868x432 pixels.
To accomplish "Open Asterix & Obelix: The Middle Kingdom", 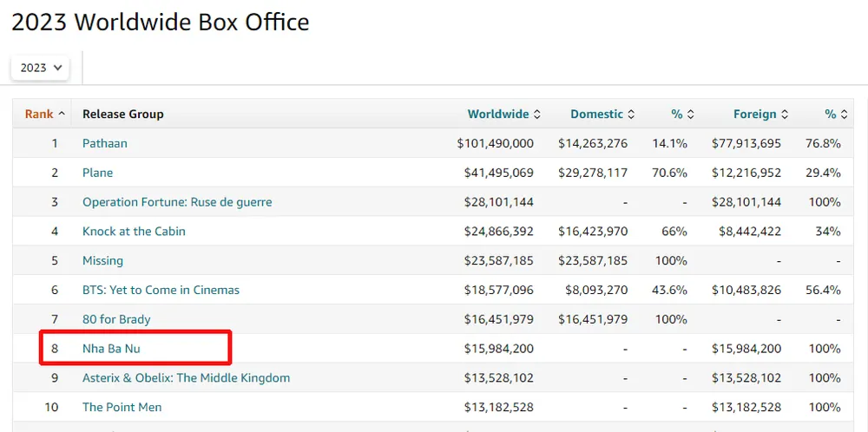I will coord(186,378).
